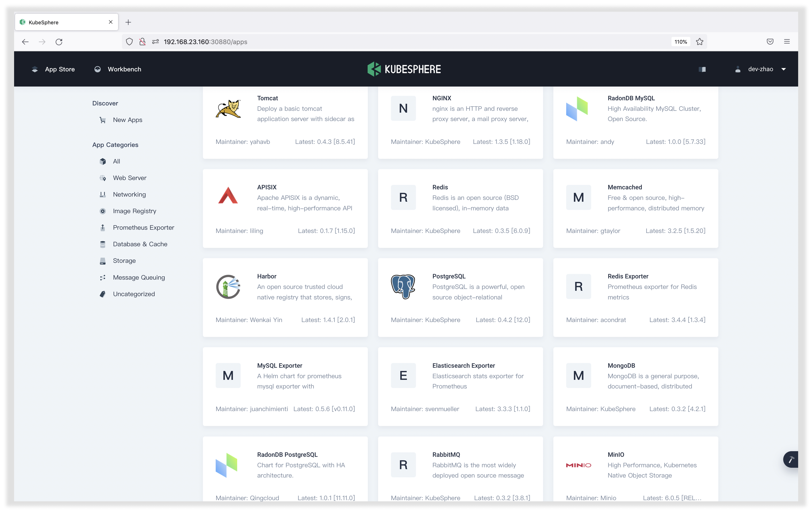Click 'Maintainer: liling' on APISIX card

click(x=239, y=231)
